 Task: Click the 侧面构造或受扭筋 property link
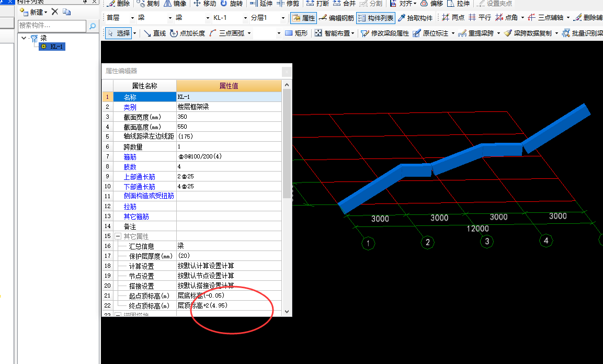pos(149,196)
